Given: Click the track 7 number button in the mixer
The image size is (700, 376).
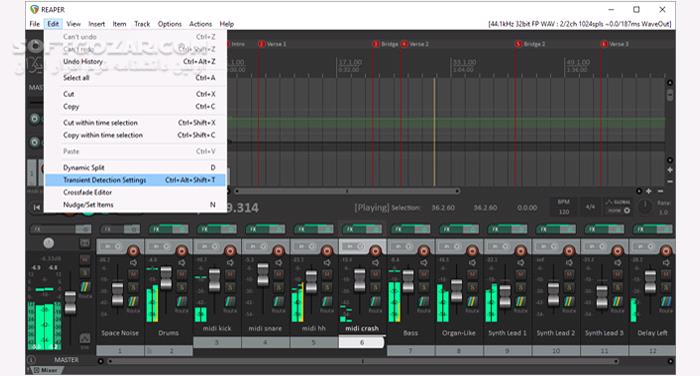Looking at the screenshot, I should click(x=411, y=351).
